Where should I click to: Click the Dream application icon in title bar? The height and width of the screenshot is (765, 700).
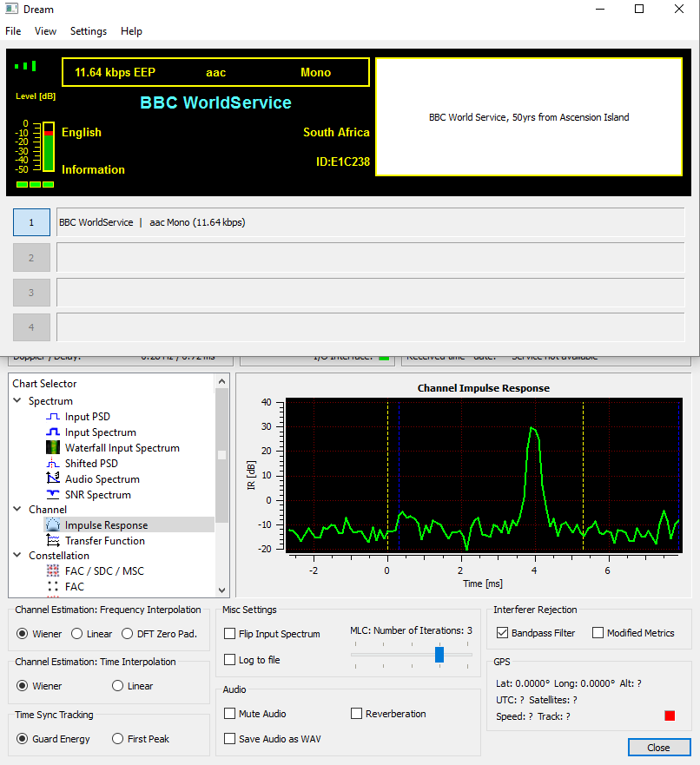point(11,10)
